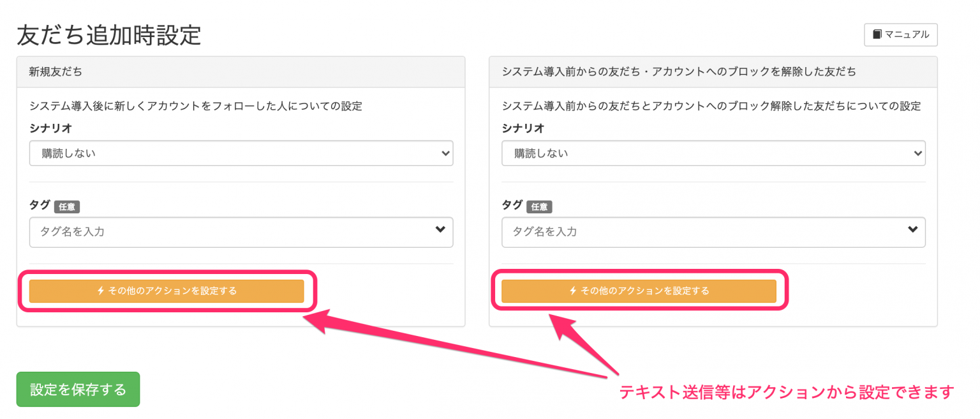980x419 pixels.
Task: Select the 新規友だち panel header
Action: tap(241, 72)
